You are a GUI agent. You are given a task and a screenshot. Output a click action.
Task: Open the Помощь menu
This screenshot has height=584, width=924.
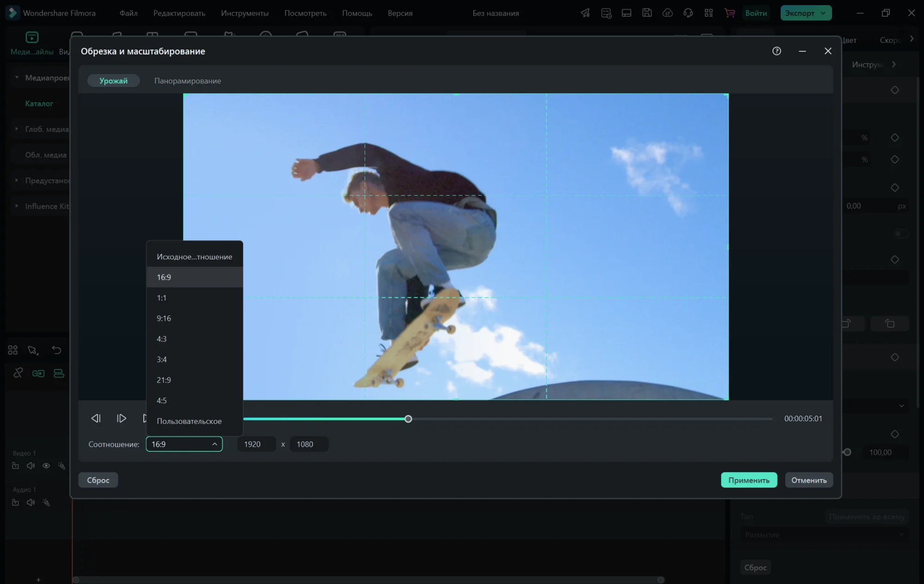357,13
